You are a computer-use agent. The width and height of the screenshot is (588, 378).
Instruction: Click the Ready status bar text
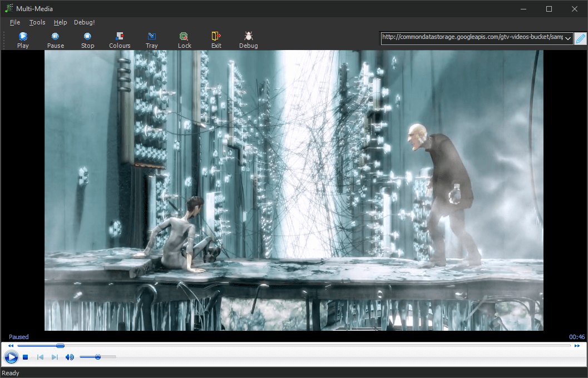tap(11, 373)
